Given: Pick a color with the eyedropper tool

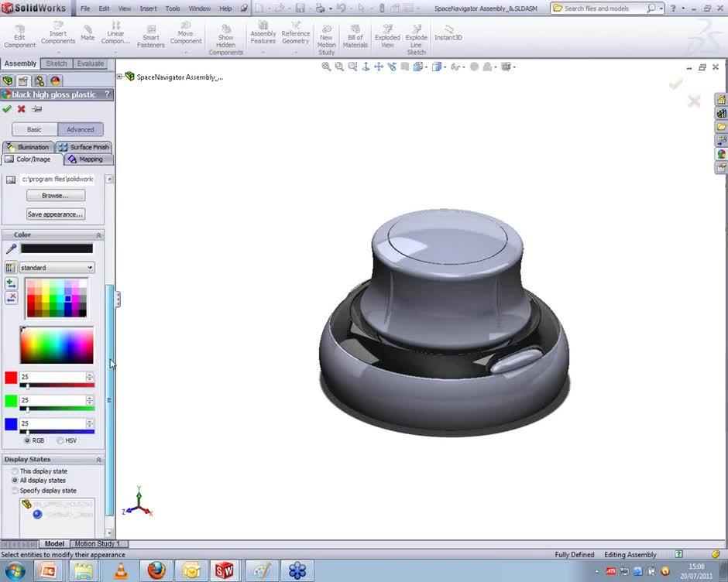Looking at the screenshot, I should point(11,249).
